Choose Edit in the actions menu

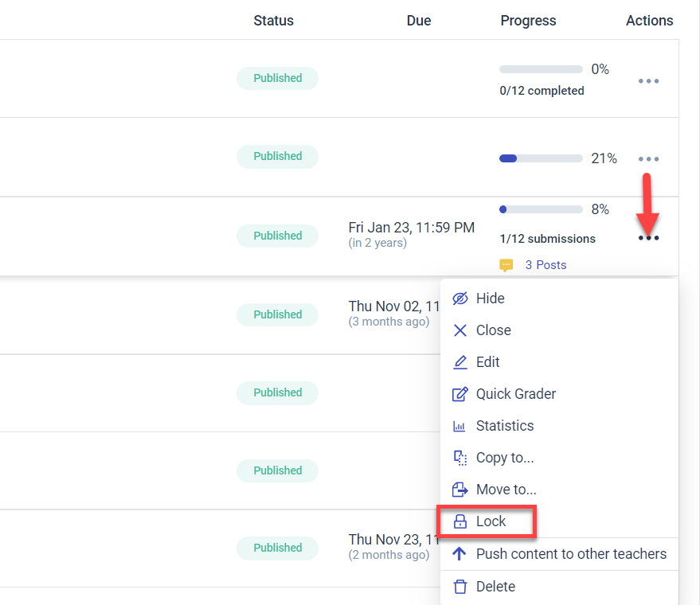[x=559, y=362]
